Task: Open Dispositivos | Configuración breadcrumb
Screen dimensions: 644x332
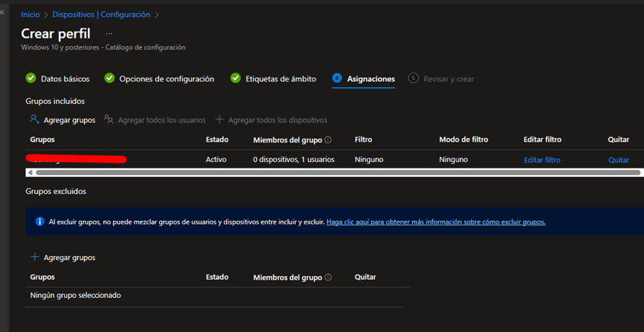Action: [102, 15]
